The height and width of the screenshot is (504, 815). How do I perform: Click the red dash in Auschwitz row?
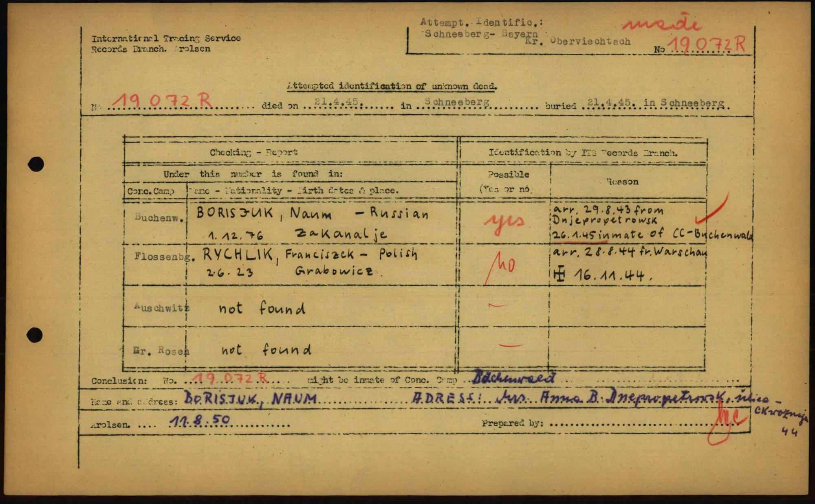pos(498,305)
